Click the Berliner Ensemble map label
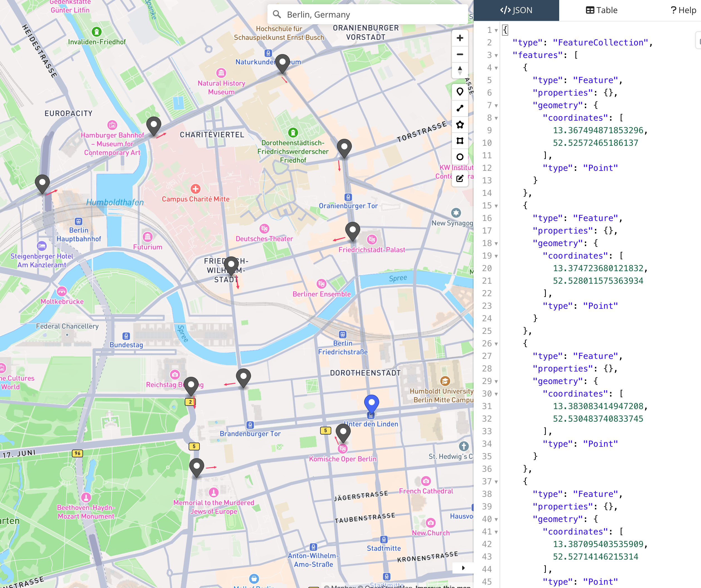The width and height of the screenshot is (701, 588). pyautogui.click(x=322, y=294)
